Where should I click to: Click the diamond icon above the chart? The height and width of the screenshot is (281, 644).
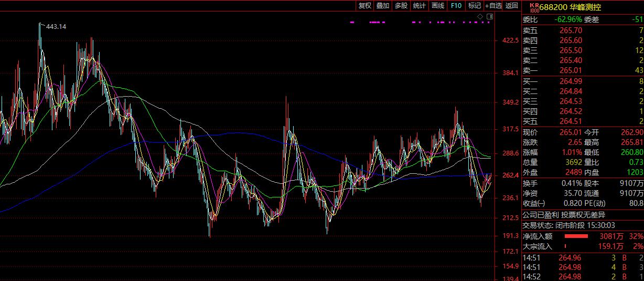(x=480, y=17)
